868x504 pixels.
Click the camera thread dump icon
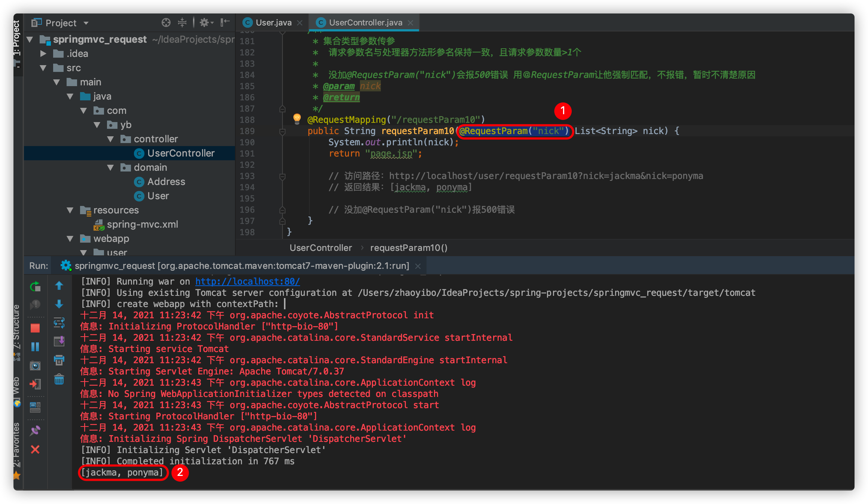click(x=35, y=365)
